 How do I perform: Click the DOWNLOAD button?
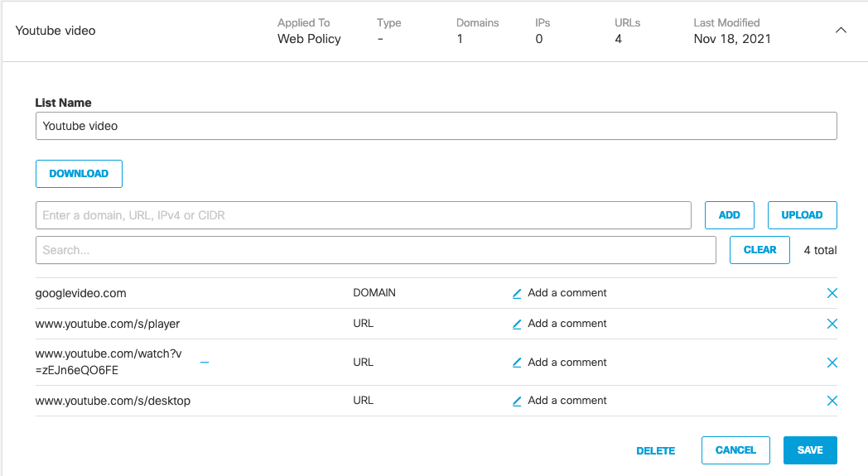[x=79, y=174]
